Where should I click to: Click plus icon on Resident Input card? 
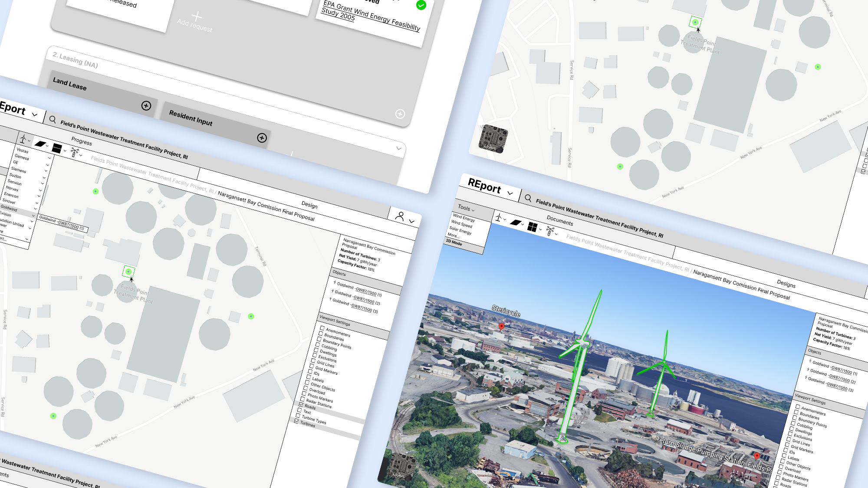(x=262, y=138)
